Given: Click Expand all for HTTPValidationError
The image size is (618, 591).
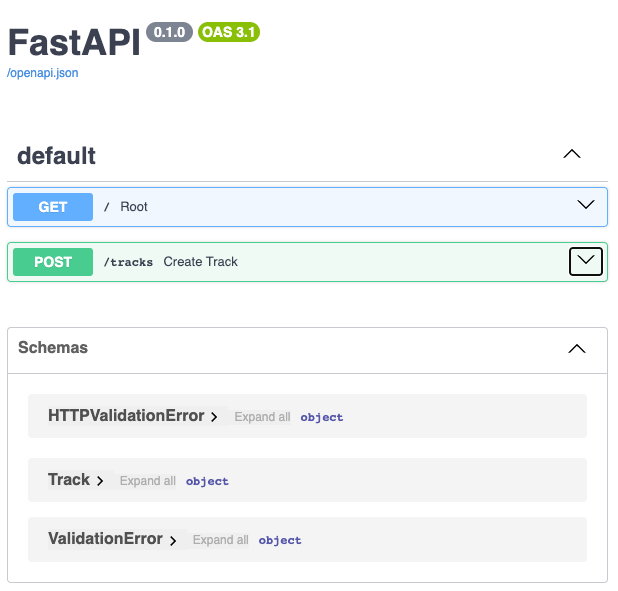Looking at the screenshot, I should click(x=262, y=417).
